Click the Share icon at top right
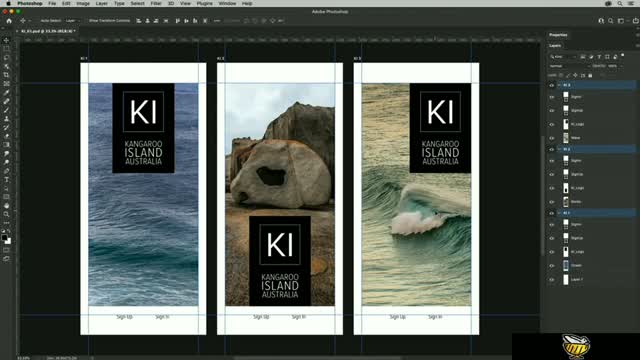 pos(636,21)
